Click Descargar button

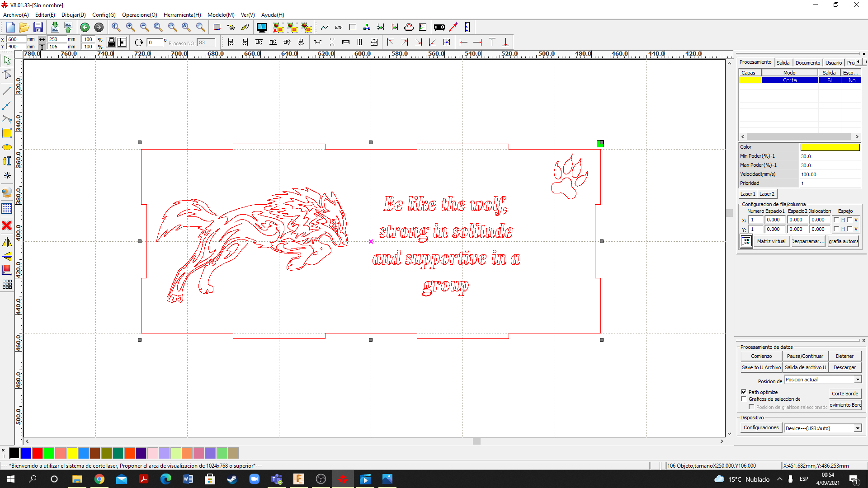[844, 367]
